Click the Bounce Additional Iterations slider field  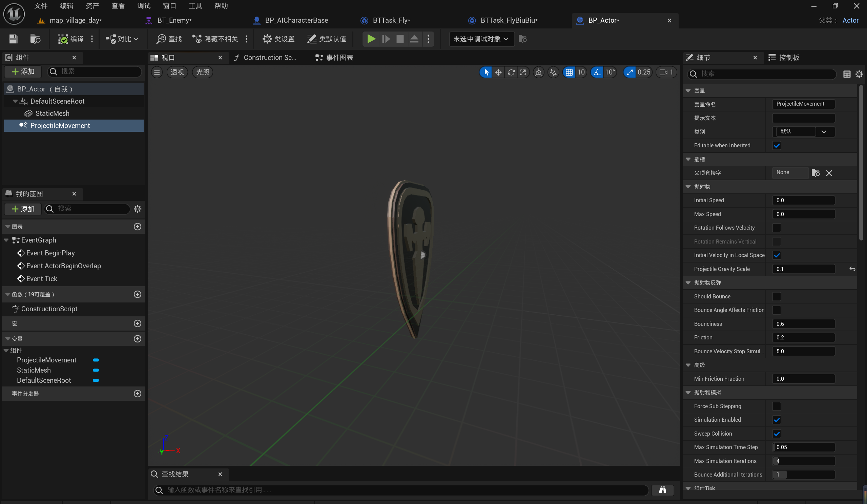point(803,475)
